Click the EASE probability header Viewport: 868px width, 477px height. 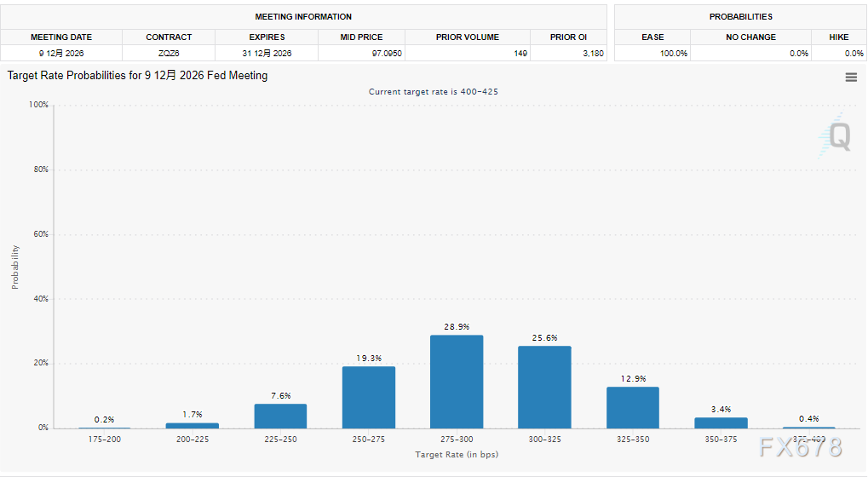click(652, 37)
